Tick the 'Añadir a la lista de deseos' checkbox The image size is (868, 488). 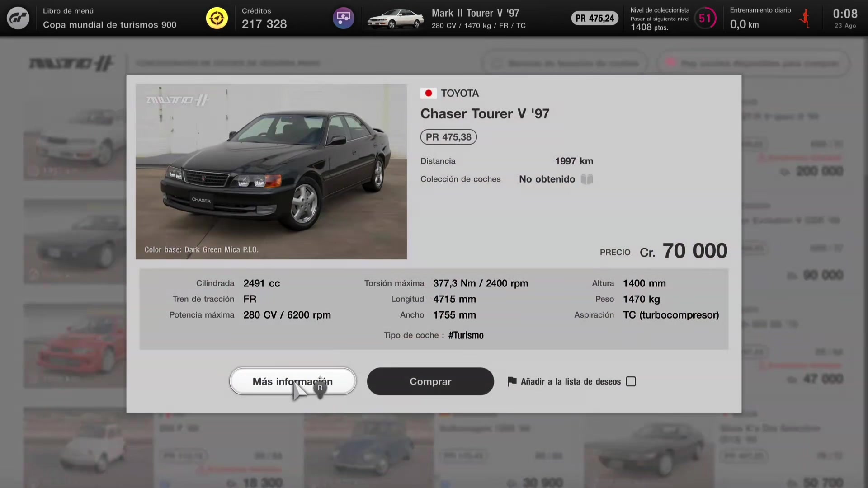631,382
